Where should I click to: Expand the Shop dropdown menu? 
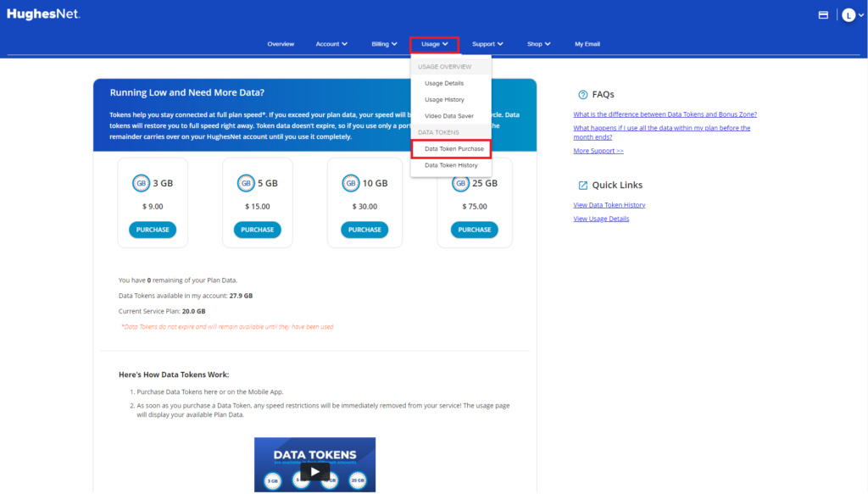click(x=538, y=43)
